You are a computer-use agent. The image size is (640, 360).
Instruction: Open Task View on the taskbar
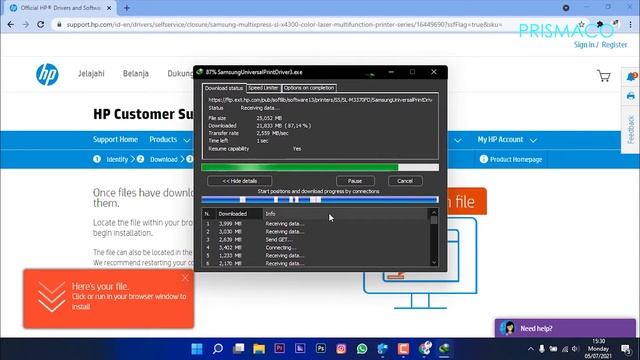pos(238,349)
